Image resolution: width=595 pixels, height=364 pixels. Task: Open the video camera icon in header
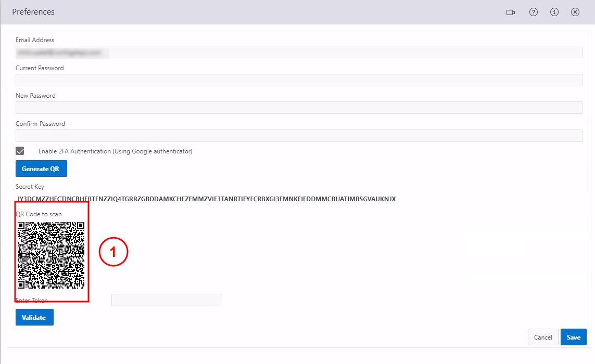[x=510, y=12]
